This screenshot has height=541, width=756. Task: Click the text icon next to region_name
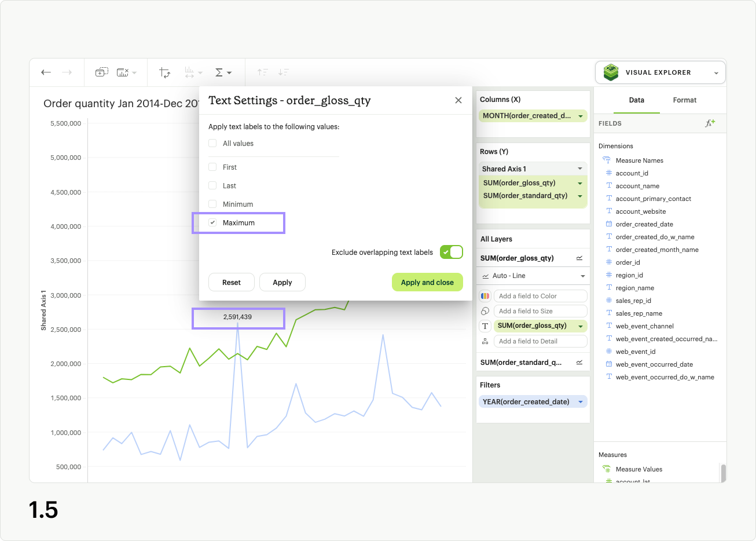(609, 288)
